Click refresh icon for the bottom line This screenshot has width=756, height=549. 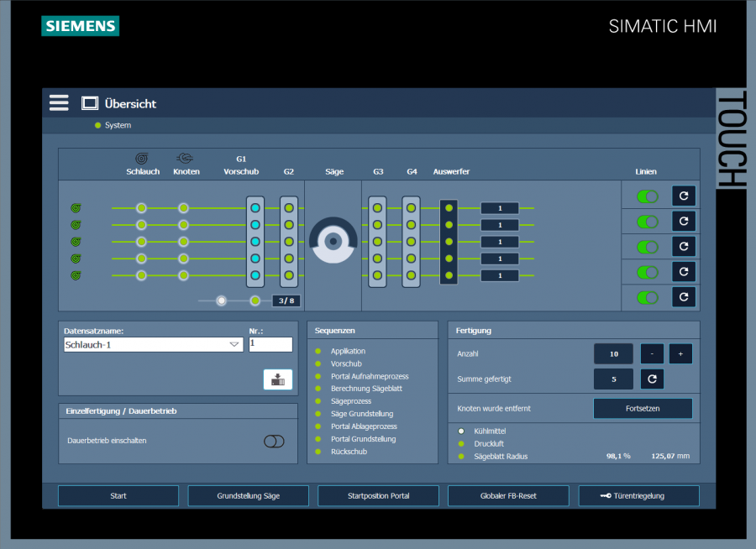(684, 297)
